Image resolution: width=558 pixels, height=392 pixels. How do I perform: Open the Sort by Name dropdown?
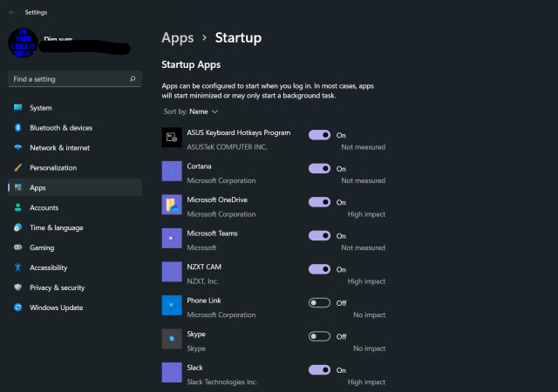tap(191, 112)
